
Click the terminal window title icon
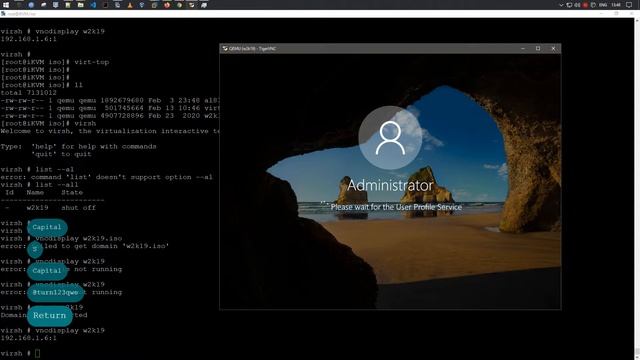[x=3, y=14]
